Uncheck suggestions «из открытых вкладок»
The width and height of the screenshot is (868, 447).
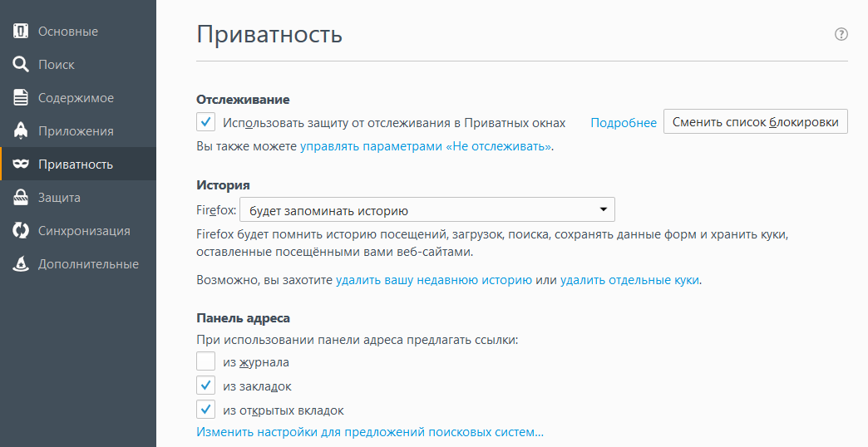tap(205, 410)
